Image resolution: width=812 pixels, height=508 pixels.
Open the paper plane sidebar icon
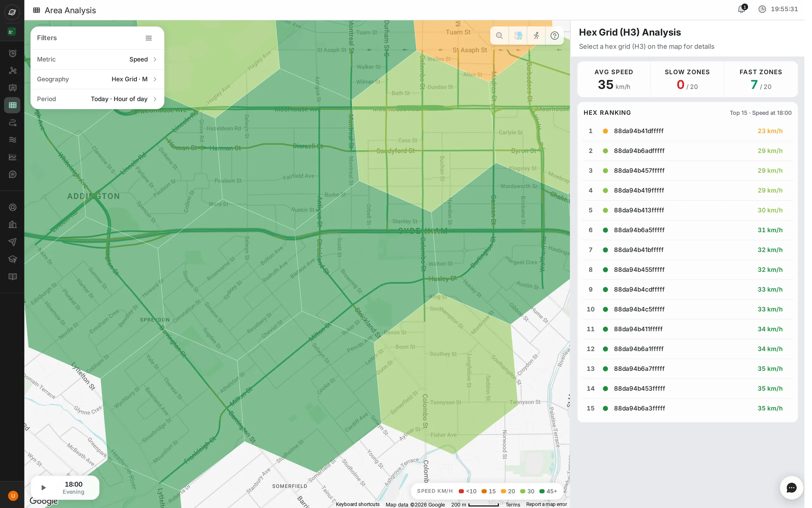(13, 242)
